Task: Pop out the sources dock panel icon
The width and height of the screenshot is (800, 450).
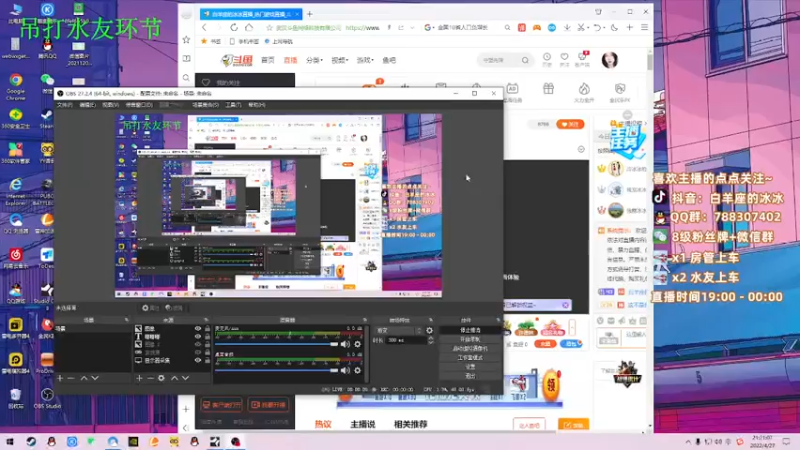Action: [206, 320]
